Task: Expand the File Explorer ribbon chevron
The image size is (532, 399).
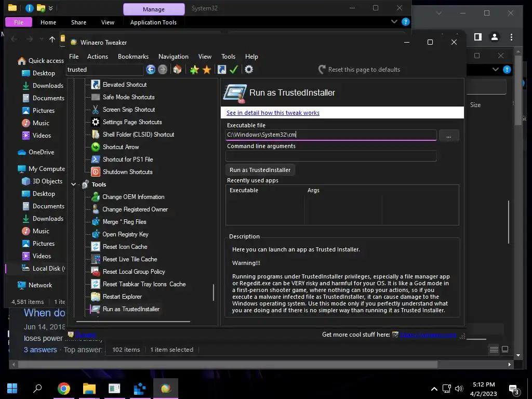Action: 394,22
